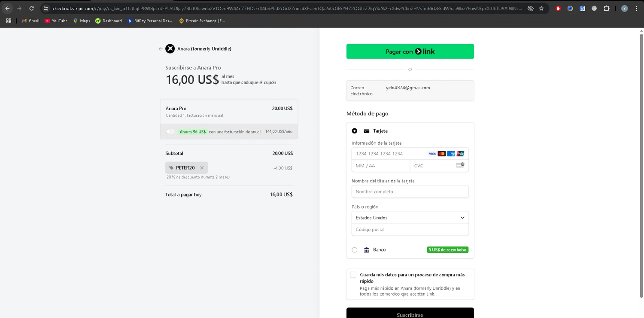Click the Ahorra 96 US$ label
Viewport: 644px width, 318px height.
[x=193, y=132]
